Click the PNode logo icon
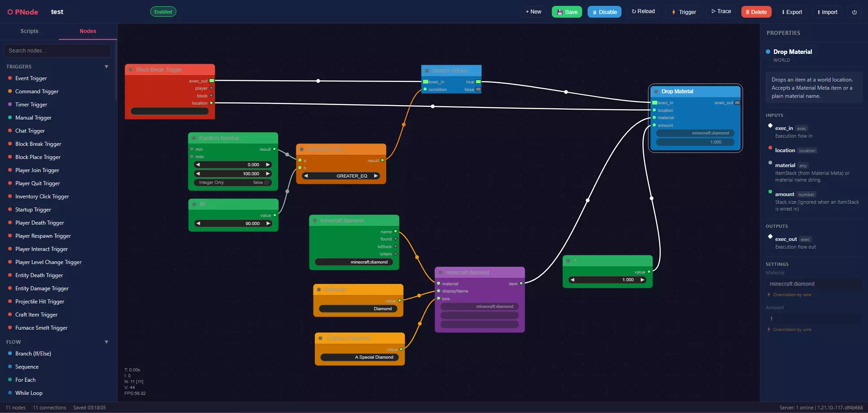 [10, 12]
